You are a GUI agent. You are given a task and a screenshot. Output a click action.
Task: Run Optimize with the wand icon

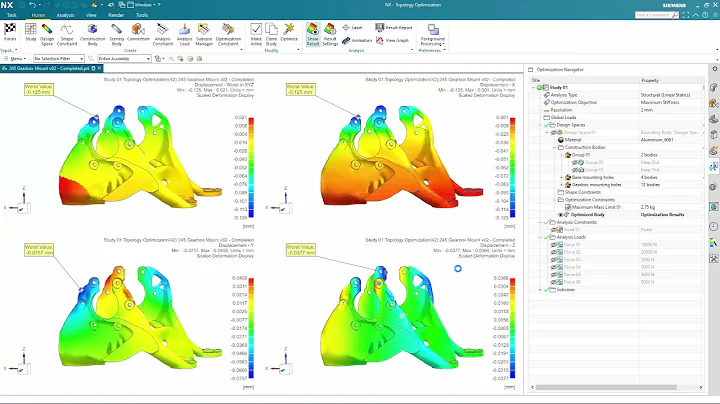[289, 30]
